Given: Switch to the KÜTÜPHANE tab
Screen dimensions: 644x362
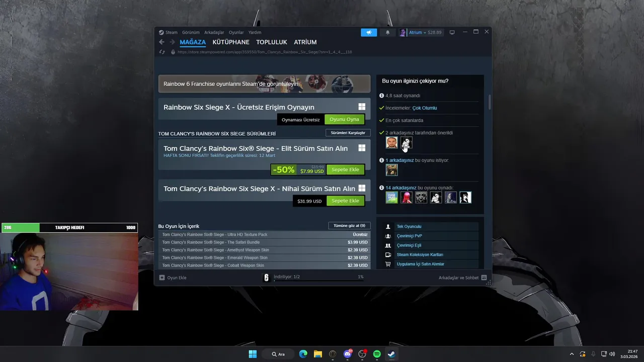Looking at the screenshot, I should 231,42.
